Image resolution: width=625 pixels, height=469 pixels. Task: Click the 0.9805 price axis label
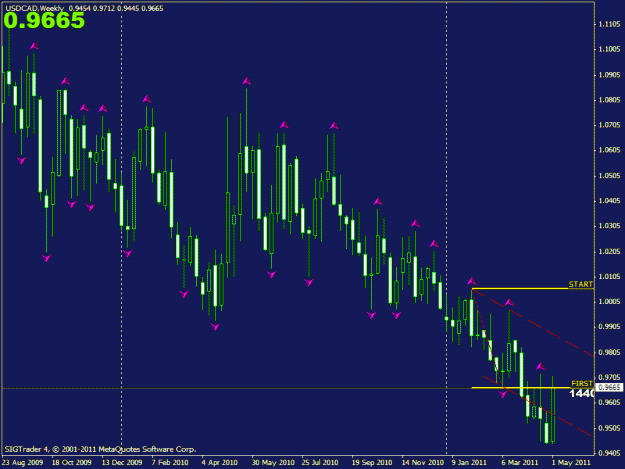point(609,352)
